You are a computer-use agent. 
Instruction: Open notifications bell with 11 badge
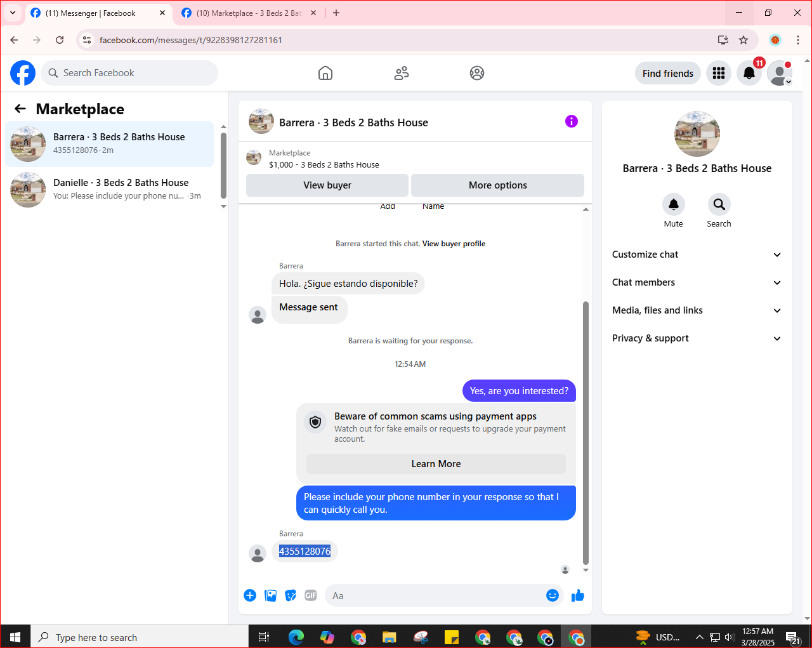tap(749, 73)
